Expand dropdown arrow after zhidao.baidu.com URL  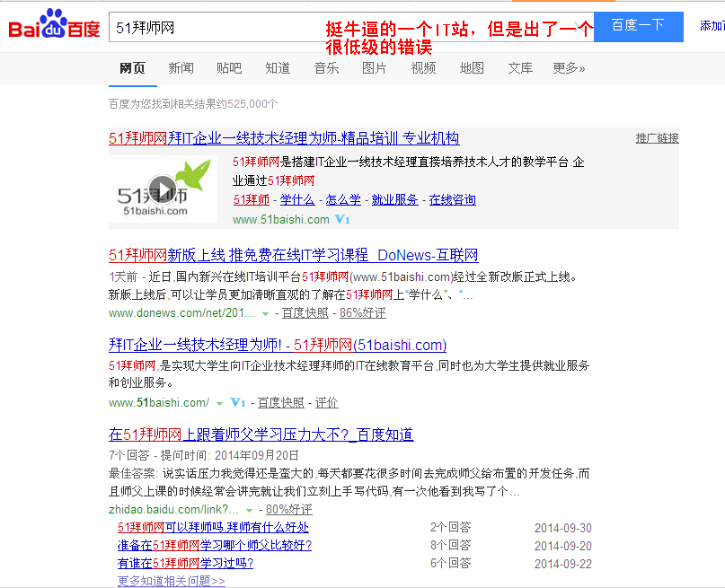(249, 511)
